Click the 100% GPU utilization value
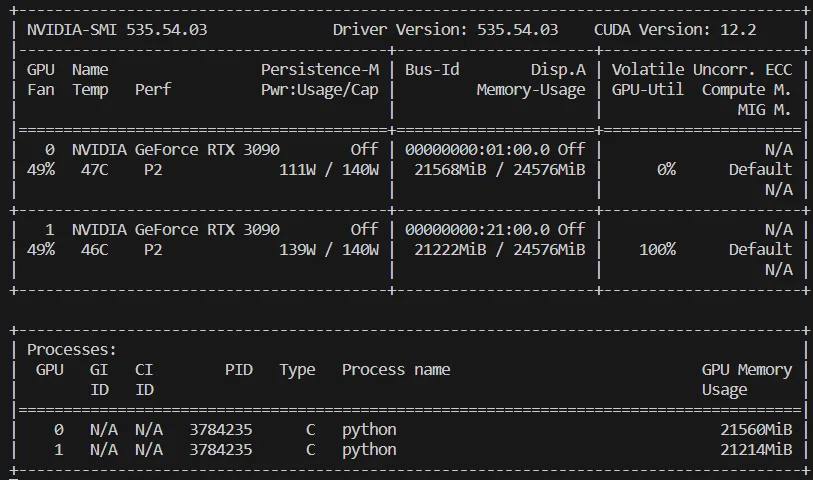This screenshot has width=813, height=480. point(657,250)
